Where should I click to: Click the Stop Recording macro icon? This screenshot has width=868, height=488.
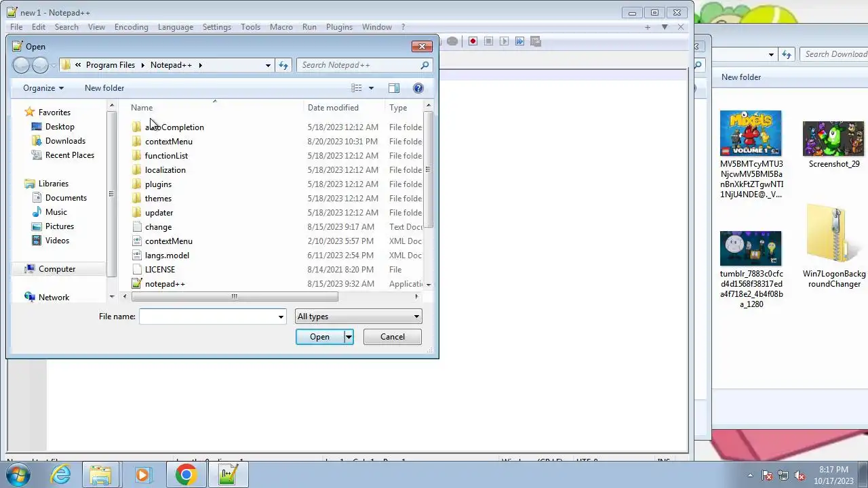coord(488,41)
